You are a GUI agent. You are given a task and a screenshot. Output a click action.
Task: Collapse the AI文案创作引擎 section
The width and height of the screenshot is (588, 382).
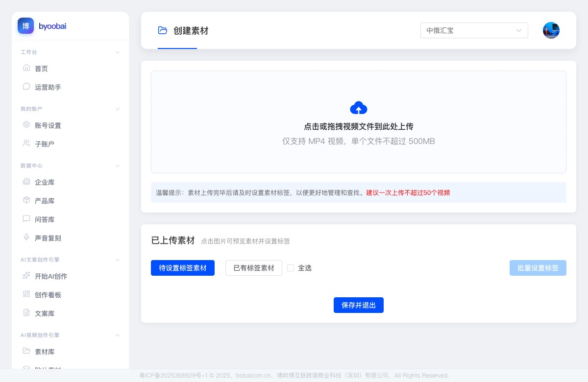(x=118, y=260)
